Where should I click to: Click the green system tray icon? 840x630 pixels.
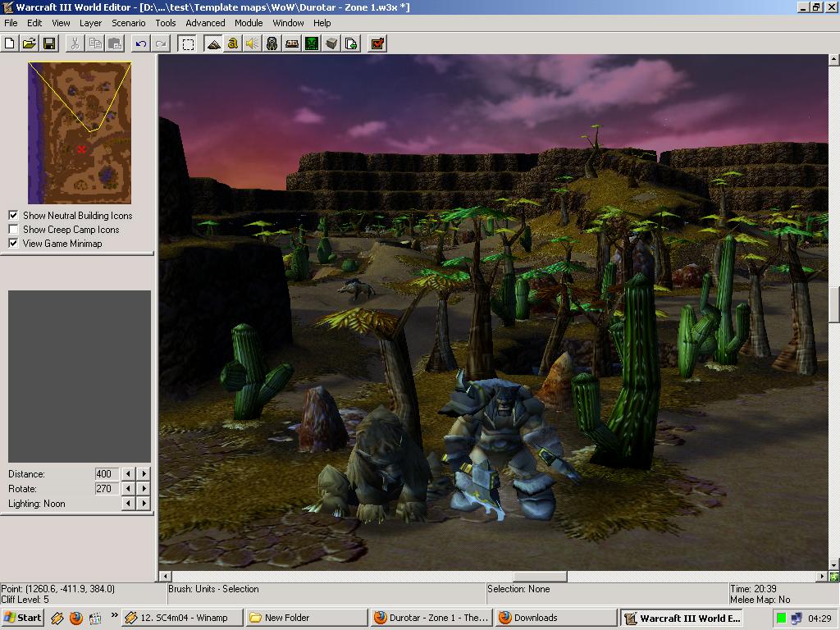[781, 619]
